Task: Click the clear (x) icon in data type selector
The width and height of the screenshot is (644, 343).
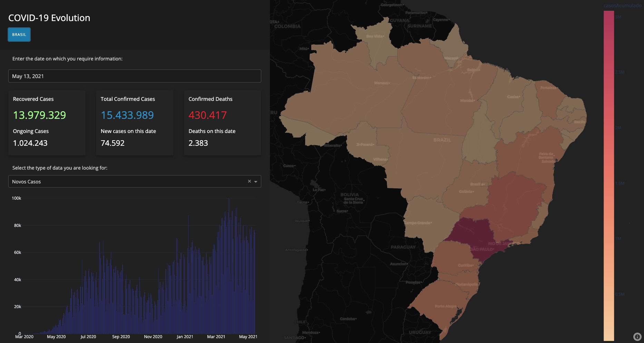Action: click(249, 181)
